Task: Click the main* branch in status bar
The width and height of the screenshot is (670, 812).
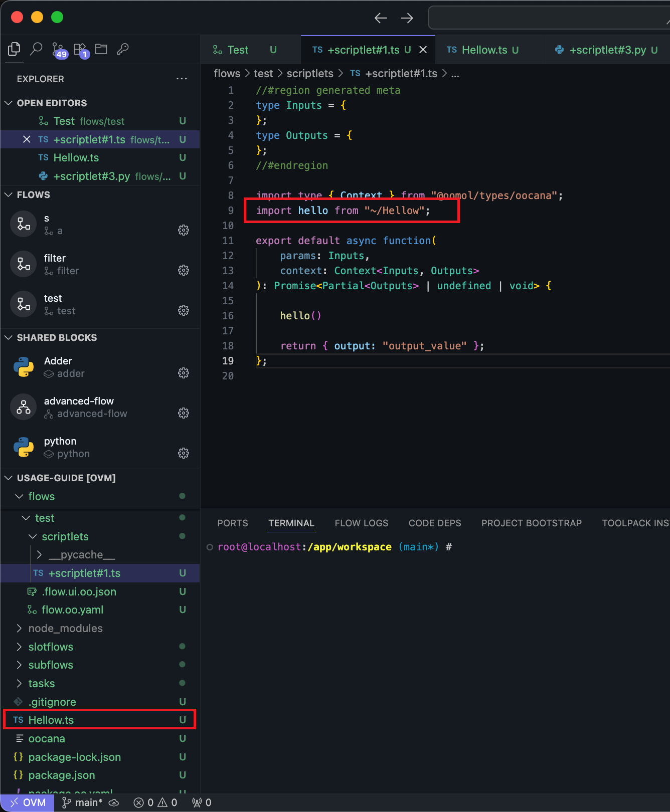Action: (x=83, y=802)
